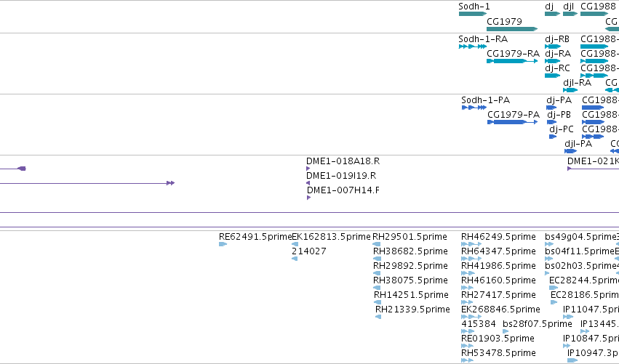
Task: Click the djl-RA transcript label
Action: pyautogui.click(x=577, y=82)
